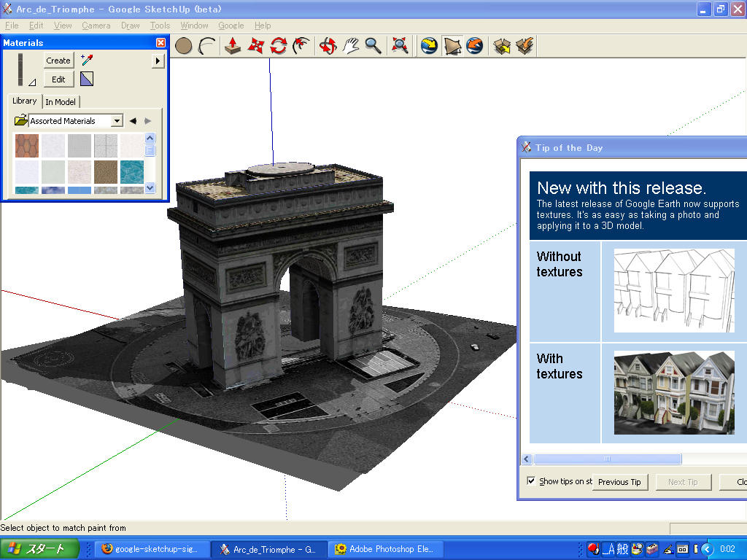Viewport: 747px width, 560px height.
Task: Switch to the Firefox google-sketchup taskbar item
Action: click(152, 549)
